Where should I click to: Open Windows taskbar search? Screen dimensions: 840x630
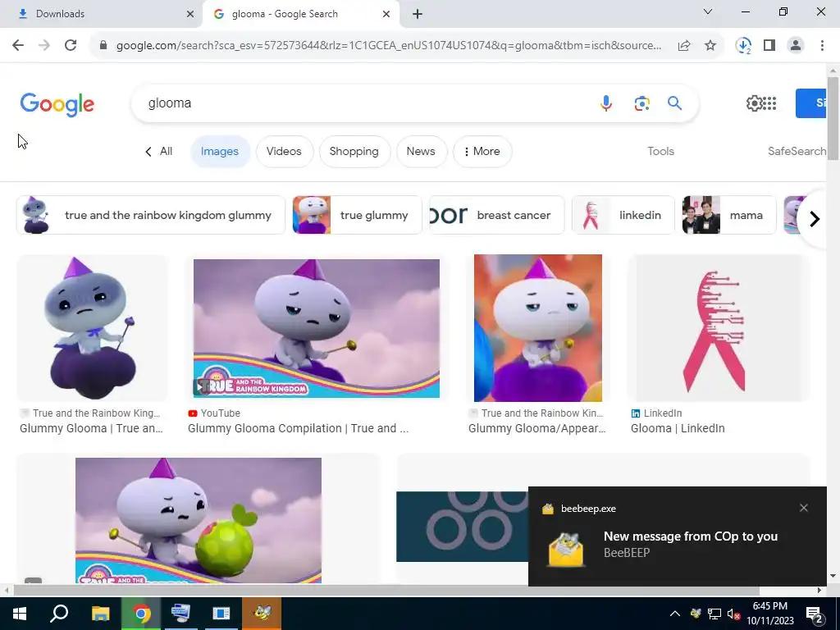(x=59, y=614)
